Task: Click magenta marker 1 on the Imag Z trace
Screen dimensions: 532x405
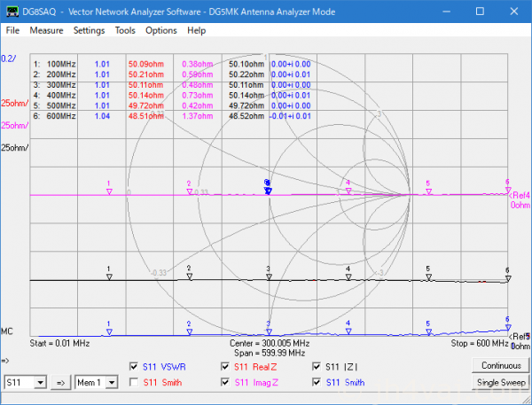Action: click(108, 190)
